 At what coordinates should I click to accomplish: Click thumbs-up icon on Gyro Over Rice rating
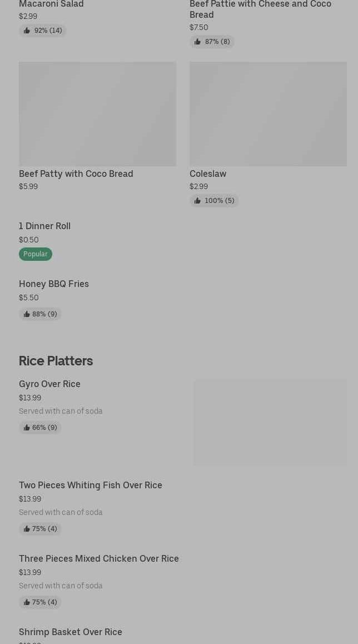27,428
